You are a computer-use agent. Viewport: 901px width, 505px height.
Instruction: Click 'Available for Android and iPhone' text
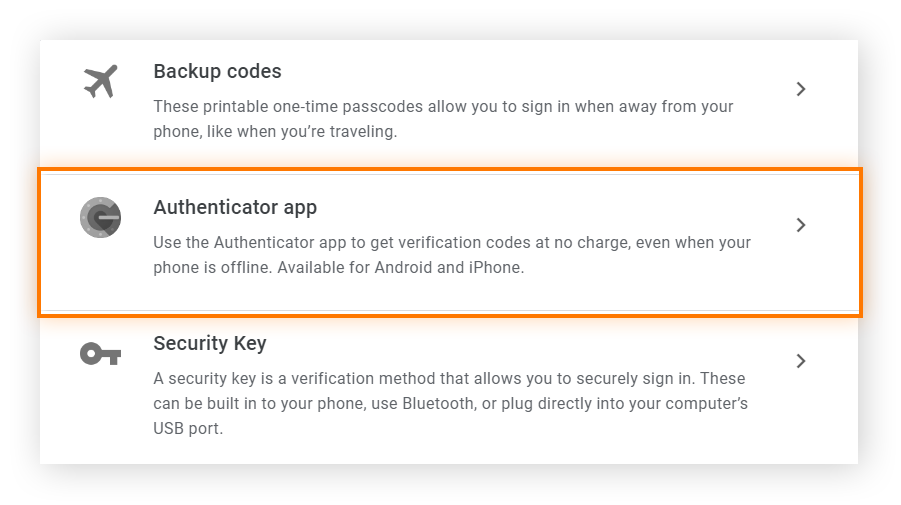coord(400,268)
